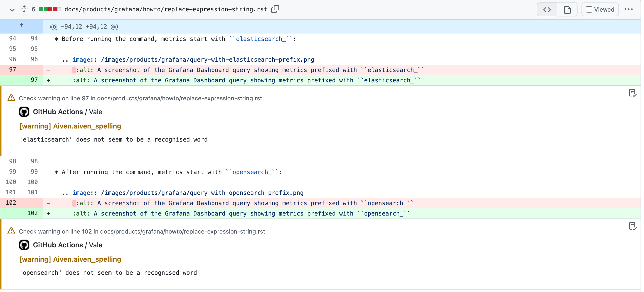644x292 pixels.
Task: Click the drag grip beside the change count
Action: point(24,9)
